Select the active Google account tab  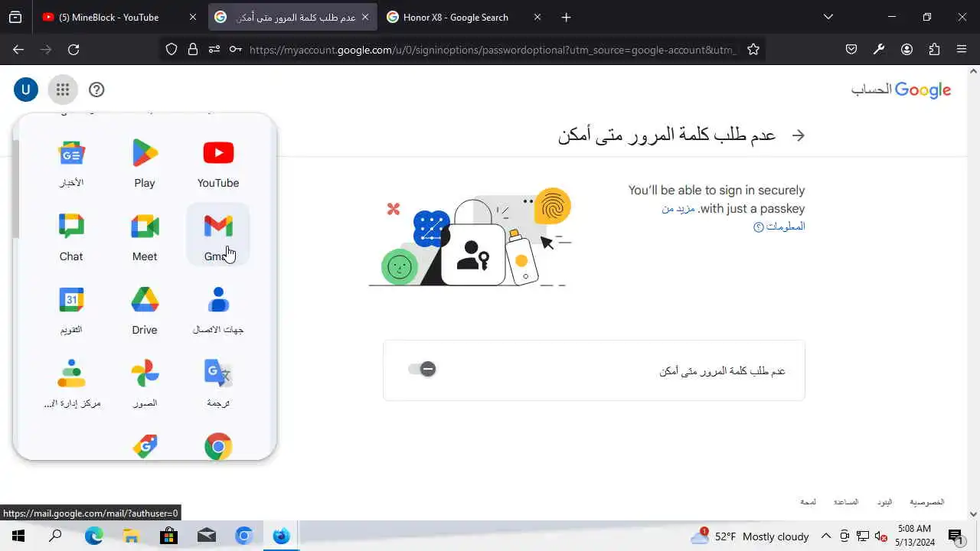pyautogui.click(x=292, y=17)
